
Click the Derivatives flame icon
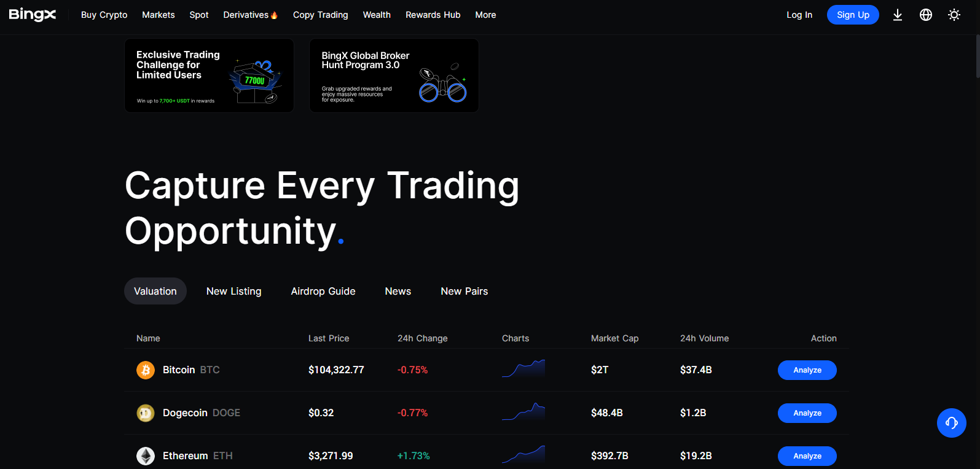click(x=274, y=15)
